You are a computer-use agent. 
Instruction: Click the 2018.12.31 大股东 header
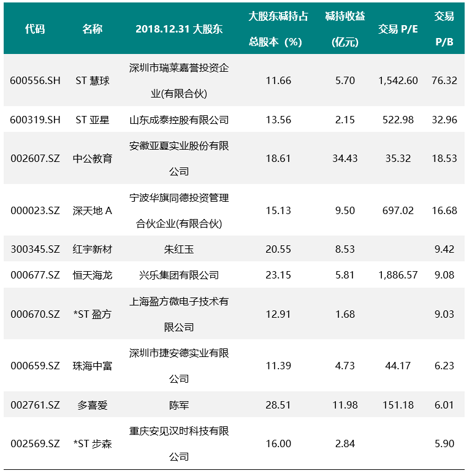pos(179,29)
